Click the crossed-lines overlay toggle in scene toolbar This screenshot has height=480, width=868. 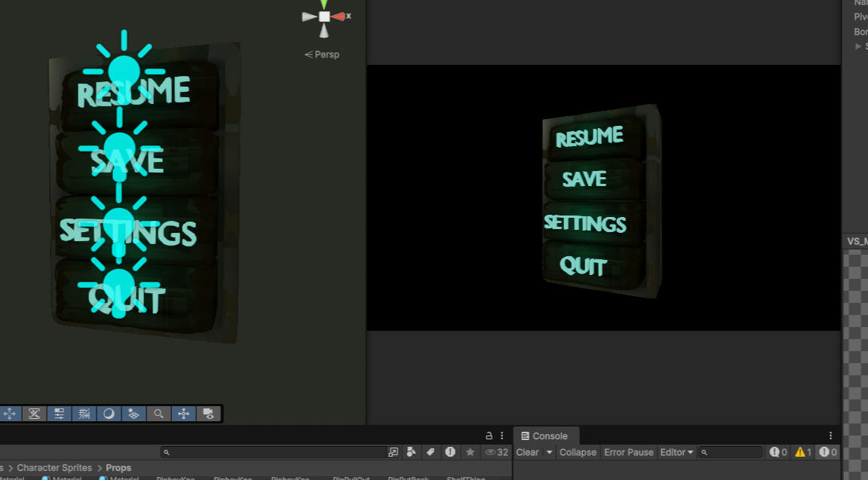click(x=35, y=414)
